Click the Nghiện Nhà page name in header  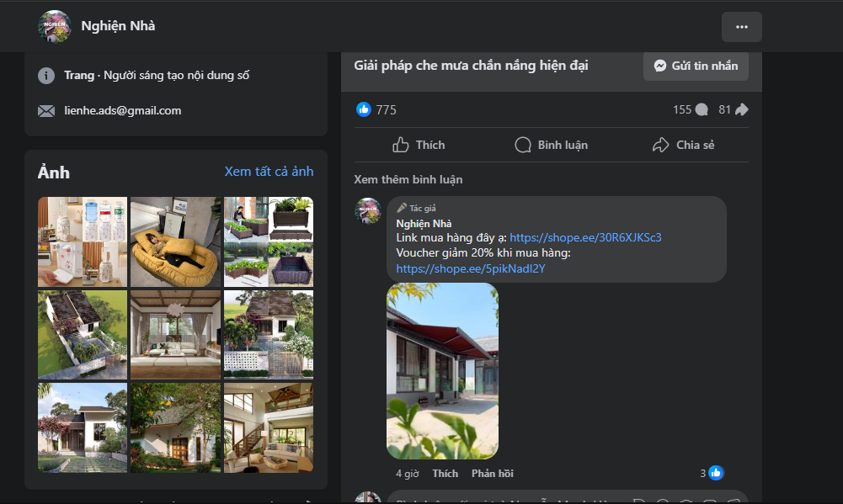118,26
